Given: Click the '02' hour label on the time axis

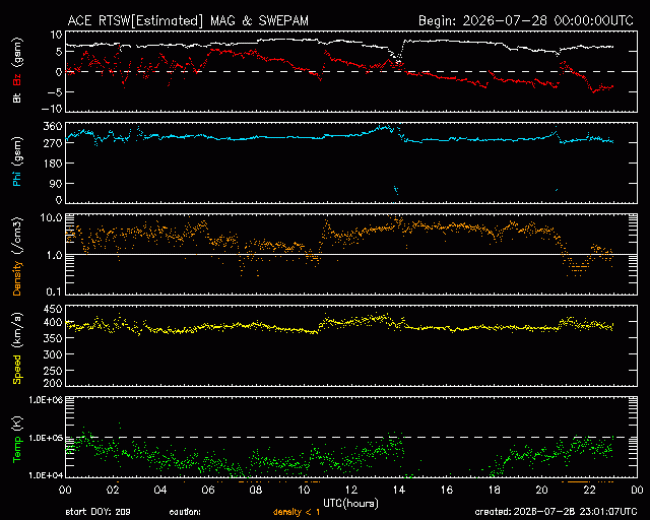Looking at the screenshot, I should pyautogui.click(x=113, y=490).
